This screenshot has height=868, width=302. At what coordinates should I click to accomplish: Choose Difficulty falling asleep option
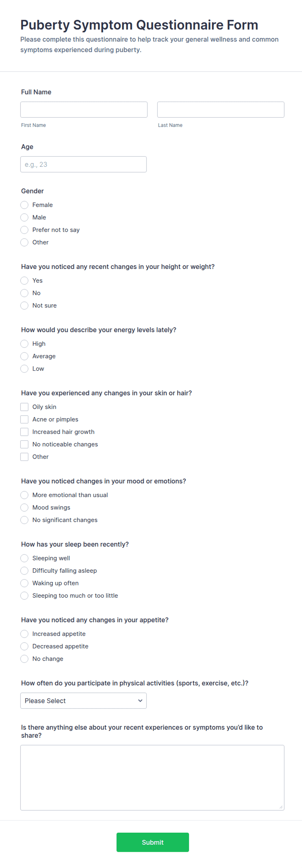point(24,570)
